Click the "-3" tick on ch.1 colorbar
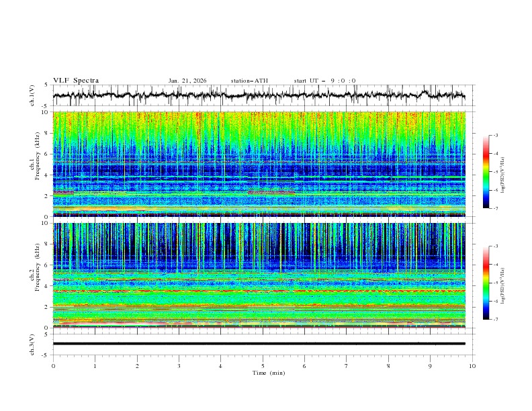Viewport: 532px width, 411px height. 495,135
